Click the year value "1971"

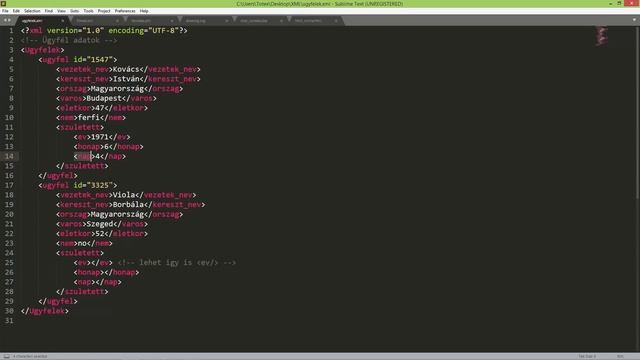point(100,137)
